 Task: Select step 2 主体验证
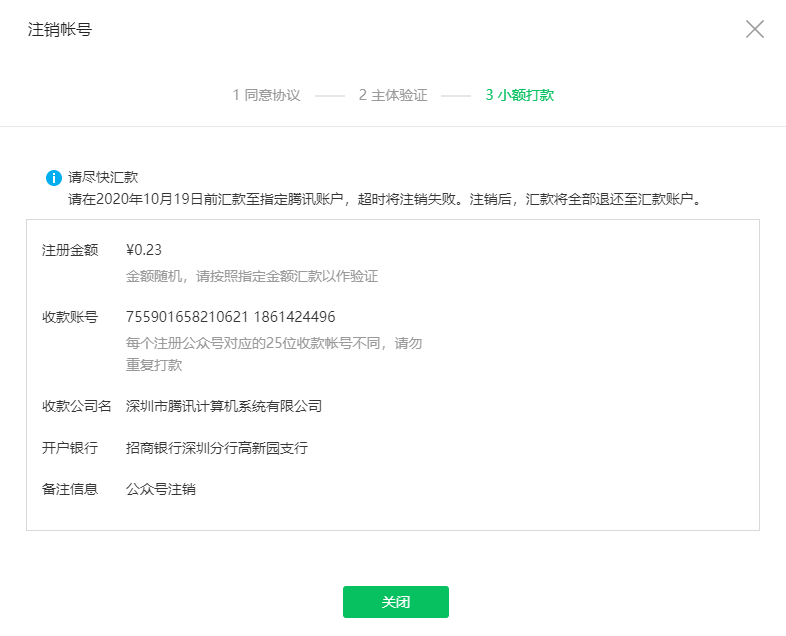(x=393, y=95)
